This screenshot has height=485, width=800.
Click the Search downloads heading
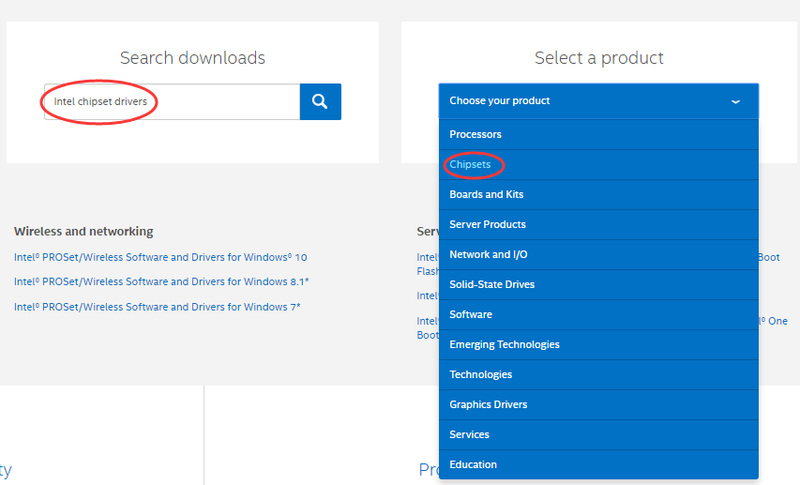click(x=192, y=58)
